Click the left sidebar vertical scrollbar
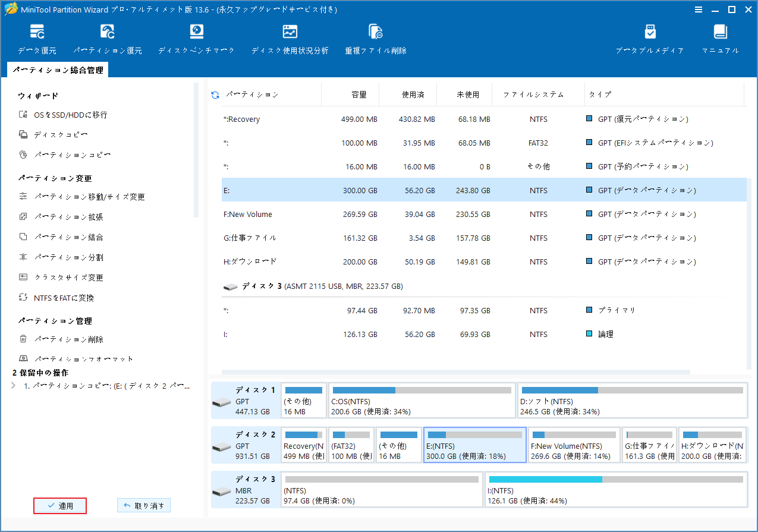Screen dimensions: 758x532 (x=196, y=150)
